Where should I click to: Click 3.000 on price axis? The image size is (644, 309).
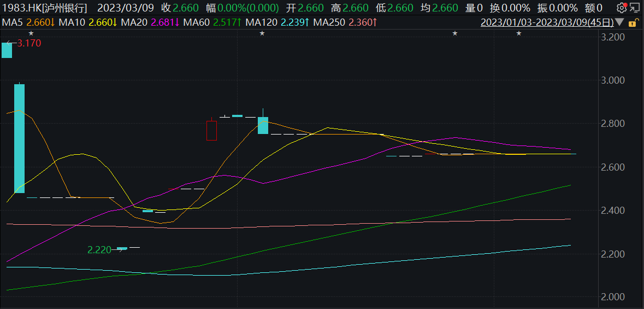pos(613,80)
